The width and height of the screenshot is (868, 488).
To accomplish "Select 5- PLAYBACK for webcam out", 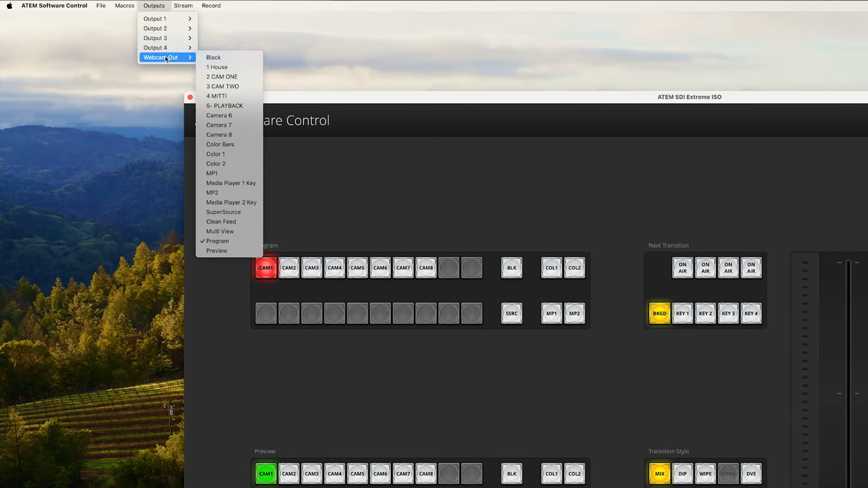I will [x=229, y=106].
